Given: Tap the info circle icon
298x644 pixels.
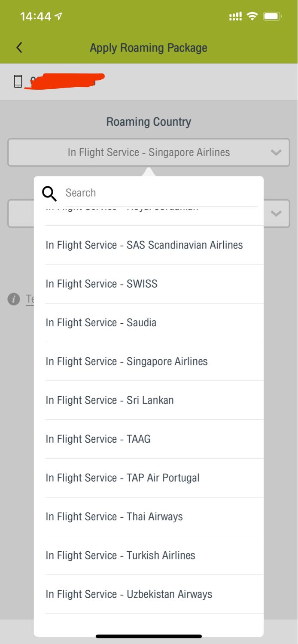Looking at the screenshot, I should pos(14,299).
